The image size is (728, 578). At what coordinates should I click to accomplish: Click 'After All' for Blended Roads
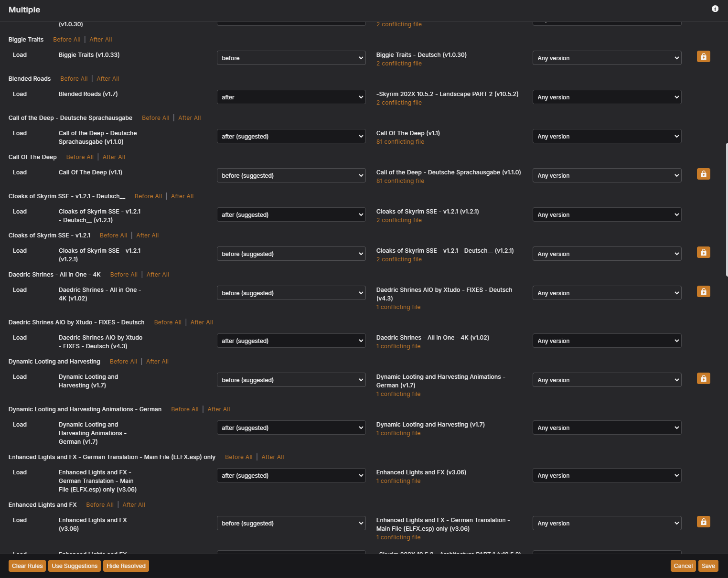pyautogui.click(x=108, y=79)
